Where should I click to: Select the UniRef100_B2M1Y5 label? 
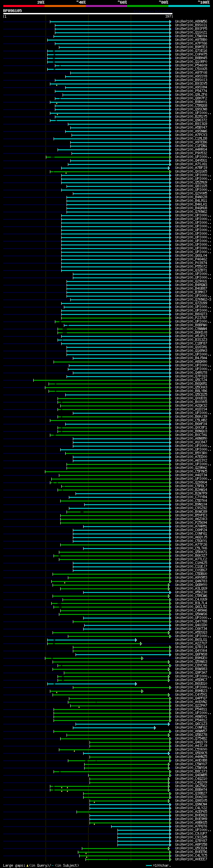pos(191,117)
